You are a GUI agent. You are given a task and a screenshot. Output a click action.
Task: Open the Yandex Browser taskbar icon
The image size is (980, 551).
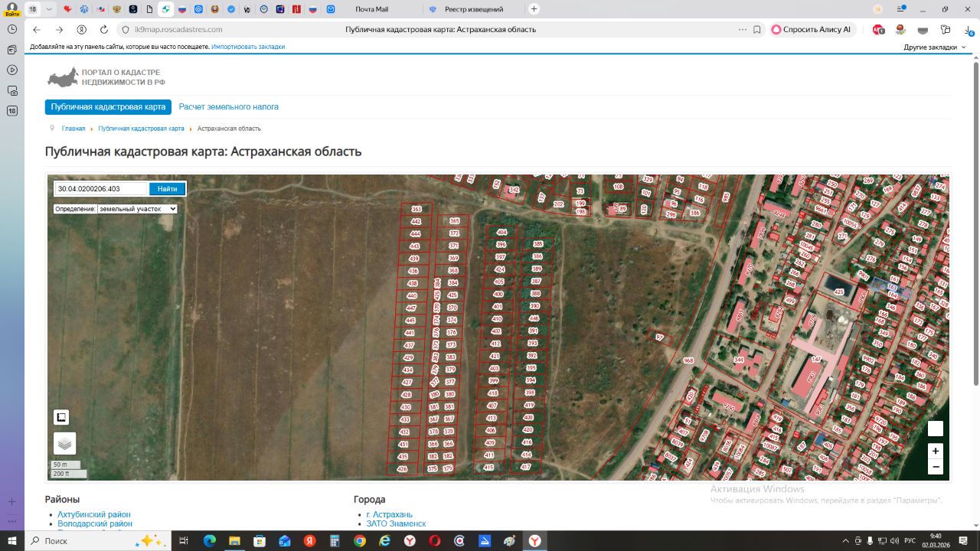(x=535, y=540)
